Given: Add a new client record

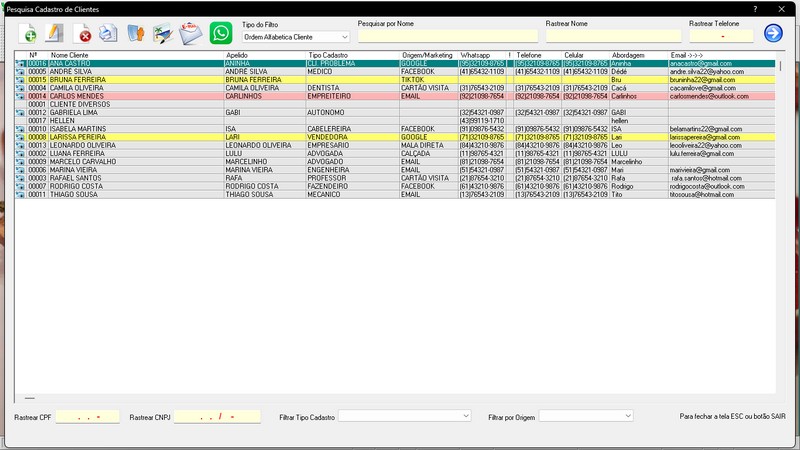Looking at the screenshot, I should [28, 33].
